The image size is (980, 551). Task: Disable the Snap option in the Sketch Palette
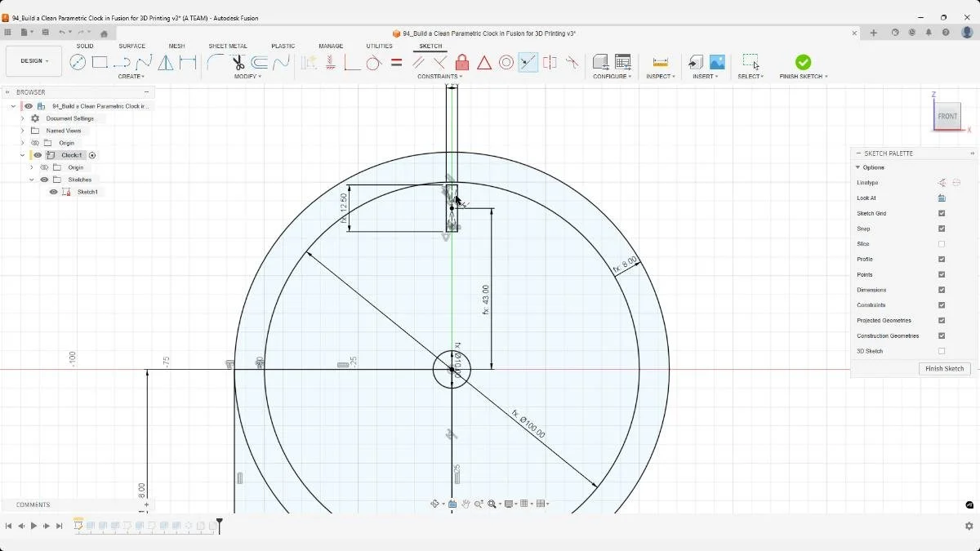click(x=942, y=229)
